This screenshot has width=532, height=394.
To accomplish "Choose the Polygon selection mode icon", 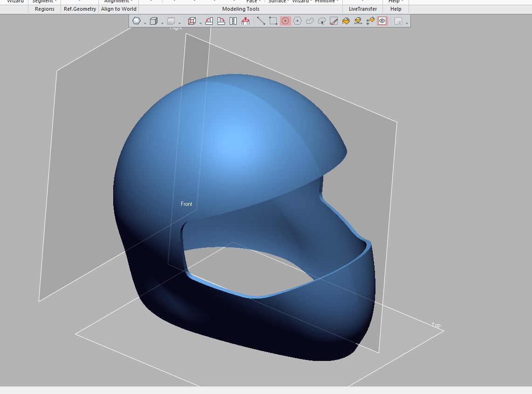I will coord(297,21).
